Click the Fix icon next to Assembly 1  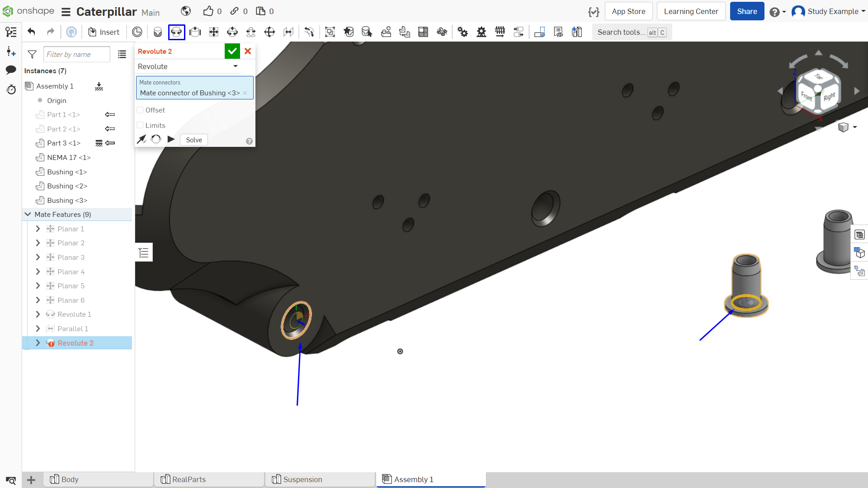coord(99,86)
